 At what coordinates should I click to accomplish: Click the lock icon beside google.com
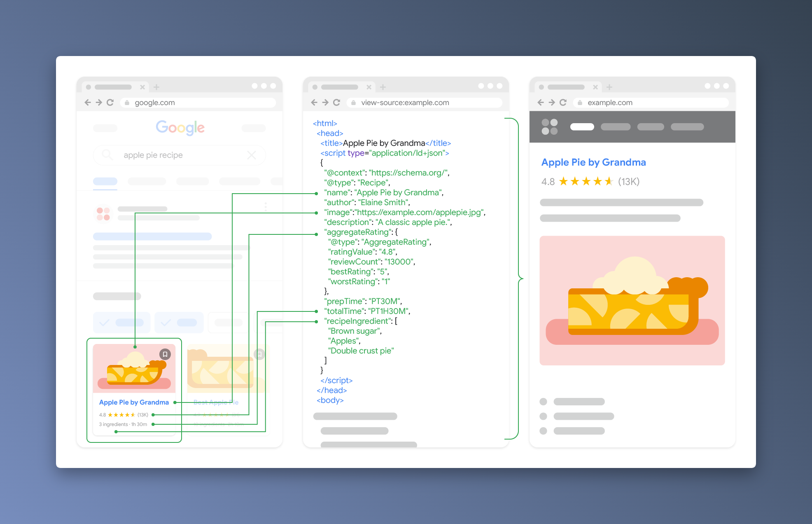pyautogui.click(x=127, y=103)
